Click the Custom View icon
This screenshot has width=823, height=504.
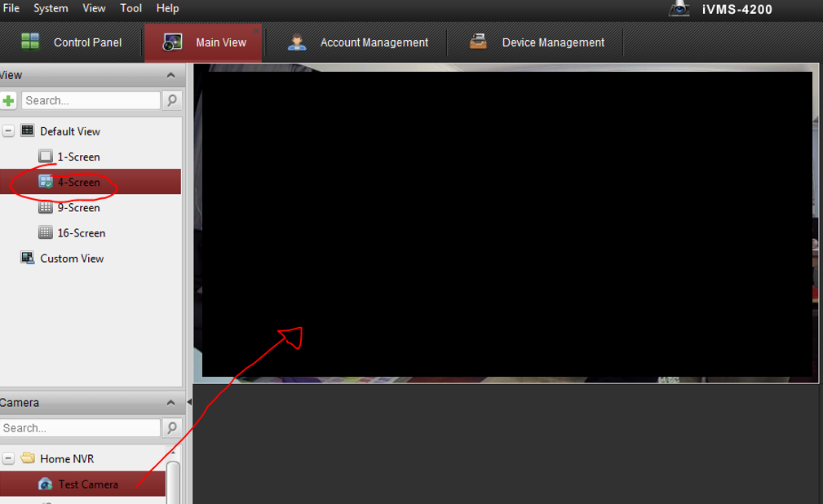click(x=28, y=258)
